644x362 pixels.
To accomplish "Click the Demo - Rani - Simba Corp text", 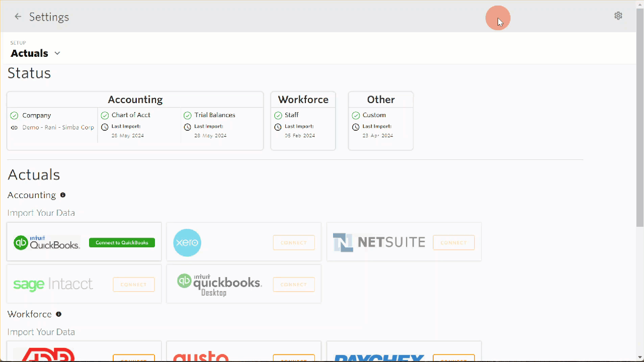I will click(58, 128).
